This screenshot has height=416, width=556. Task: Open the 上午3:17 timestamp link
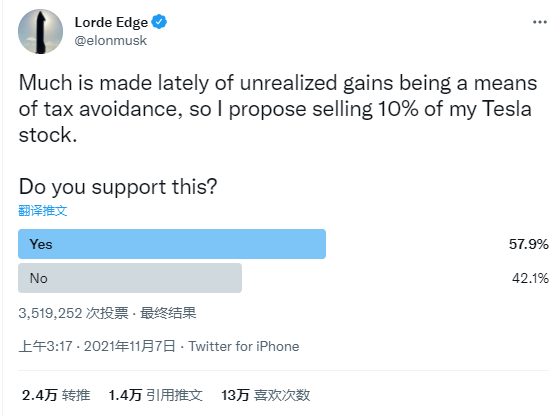point(45,346)
